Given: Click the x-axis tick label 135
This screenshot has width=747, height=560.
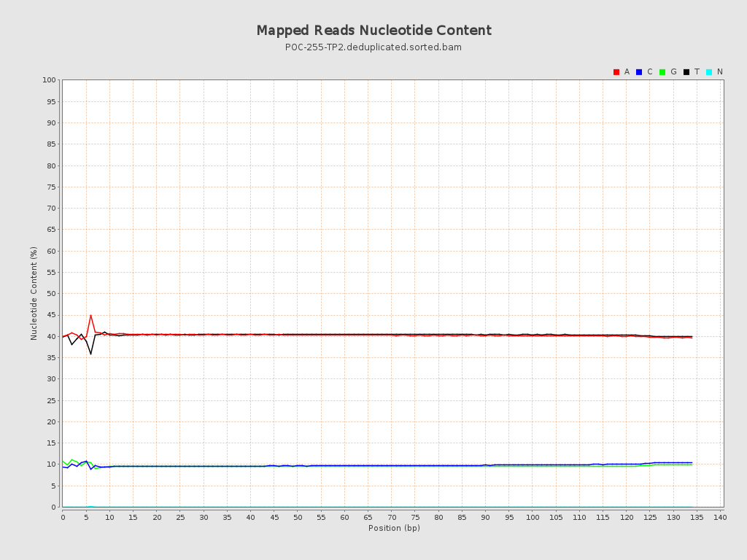Looking at the screenshot, I should (697, 517).
